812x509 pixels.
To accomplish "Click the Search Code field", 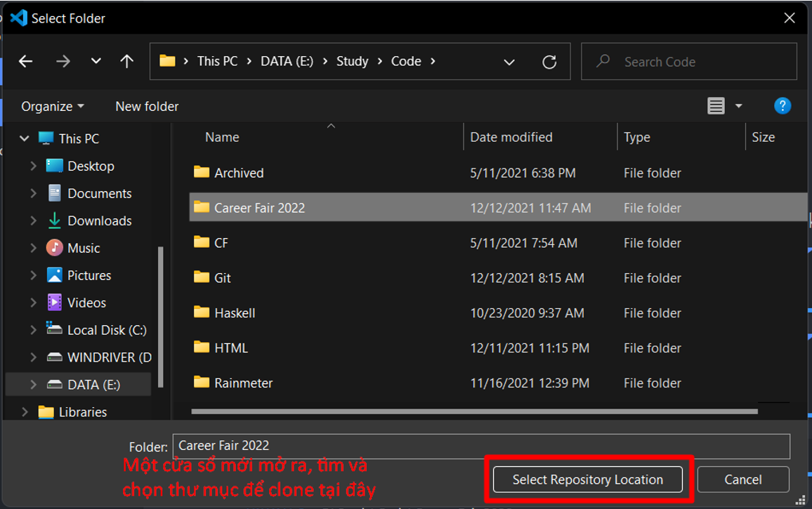I will (689, 62).
